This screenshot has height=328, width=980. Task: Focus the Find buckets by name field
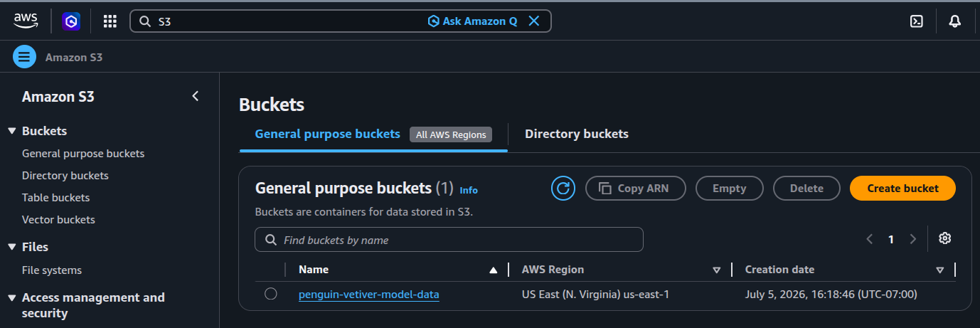coord(449,240)
